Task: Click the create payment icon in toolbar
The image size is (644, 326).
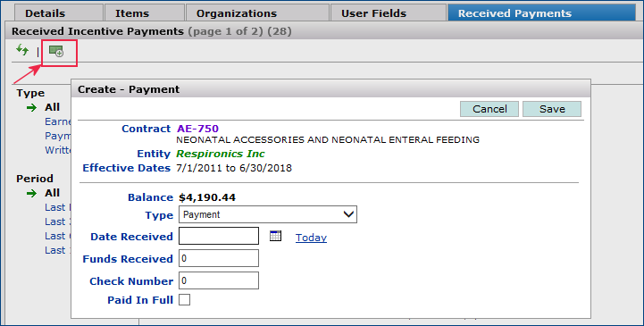Action: coord(56,51)
